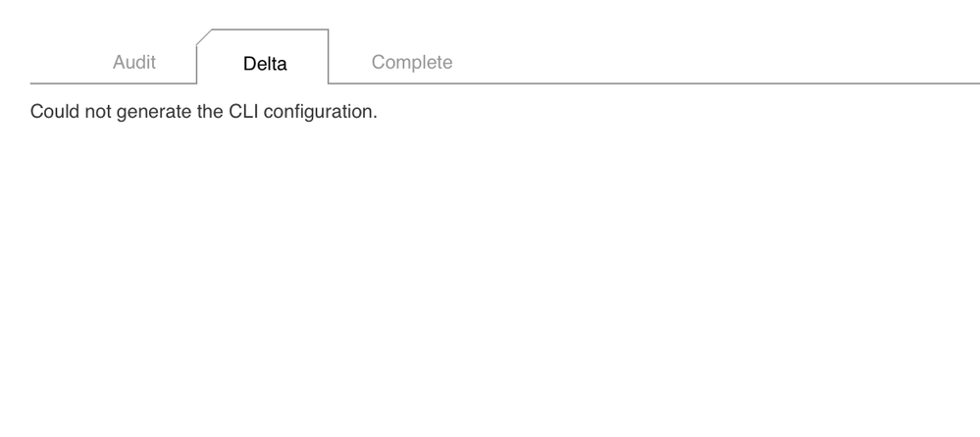Reselect the Delta configuration tab
This screenshot has height=437, width=980.
265,65
